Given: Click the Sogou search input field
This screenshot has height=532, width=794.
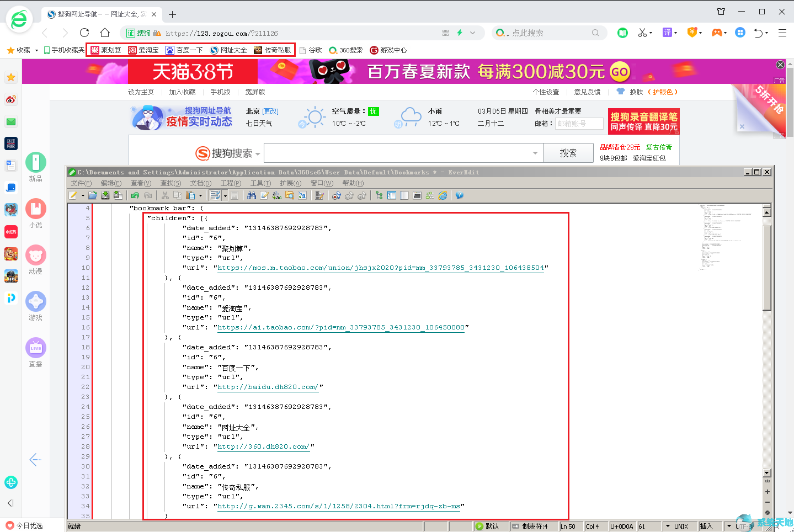Looking at the screenshot, I should tap(403, 153).
